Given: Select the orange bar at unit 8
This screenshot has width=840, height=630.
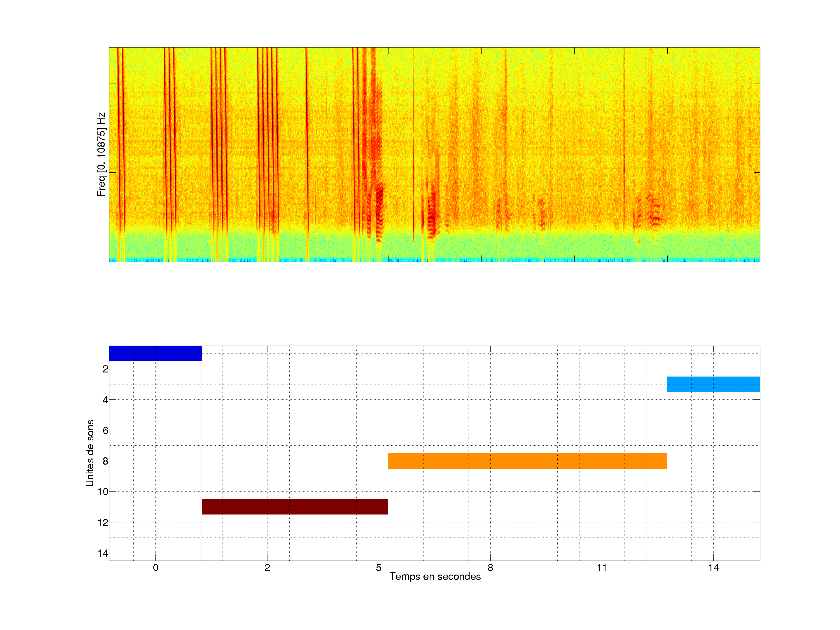Looking at the screenshot, I should click(527, 461).
